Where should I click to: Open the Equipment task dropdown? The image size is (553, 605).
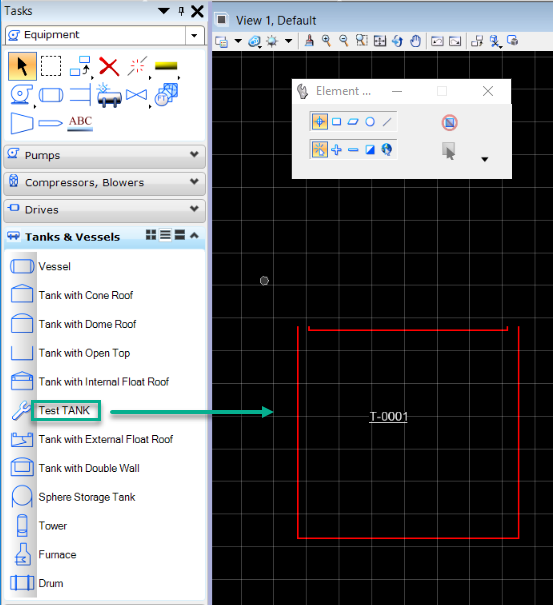tap(194, 35)
